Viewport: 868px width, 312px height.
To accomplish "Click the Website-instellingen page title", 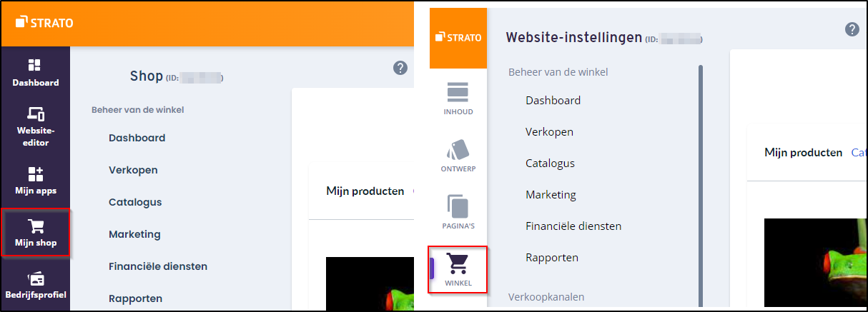I will coord(573,37).
